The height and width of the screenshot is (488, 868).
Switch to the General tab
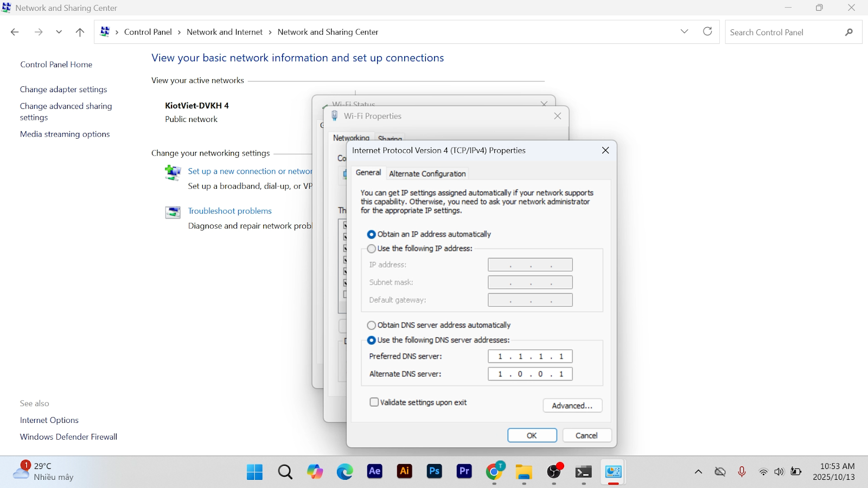coord(368,172)
